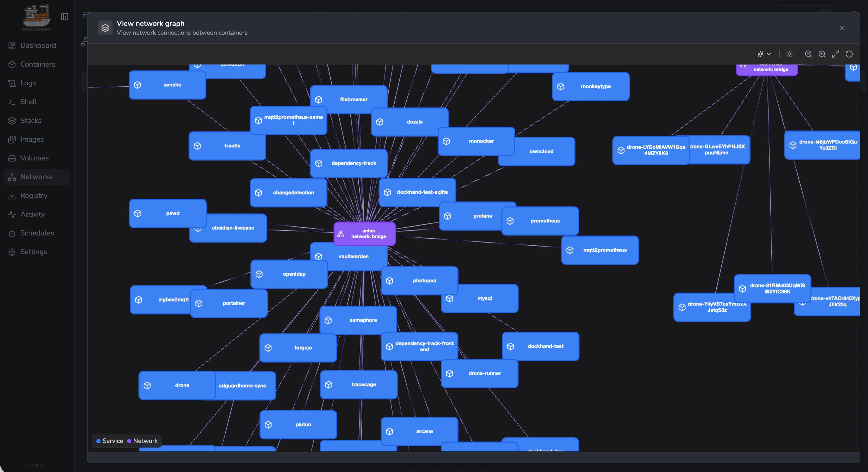Click the dockhand-test node's cube icon

click(x=511, y=347)
